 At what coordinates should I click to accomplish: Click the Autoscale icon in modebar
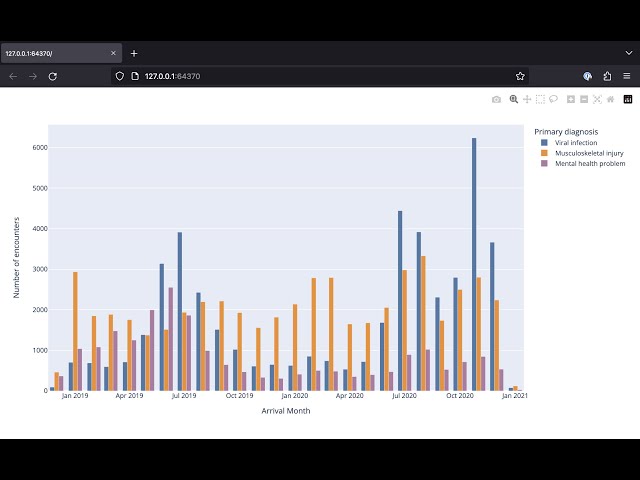(x=597, y=99)
